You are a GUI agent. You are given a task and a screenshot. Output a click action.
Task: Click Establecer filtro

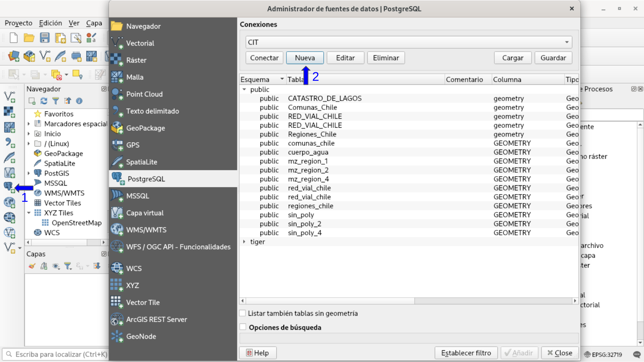(x=466, y=353)
